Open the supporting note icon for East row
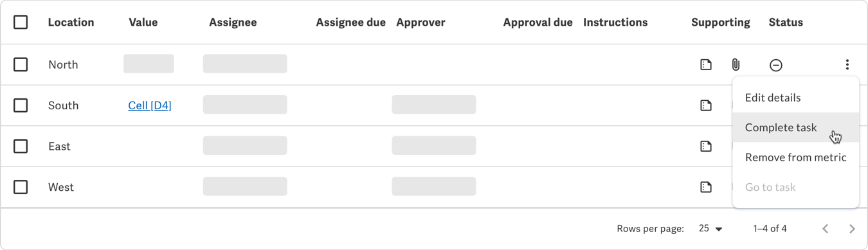This screenshot has width=868, height=250. click(x=706, y=147)
